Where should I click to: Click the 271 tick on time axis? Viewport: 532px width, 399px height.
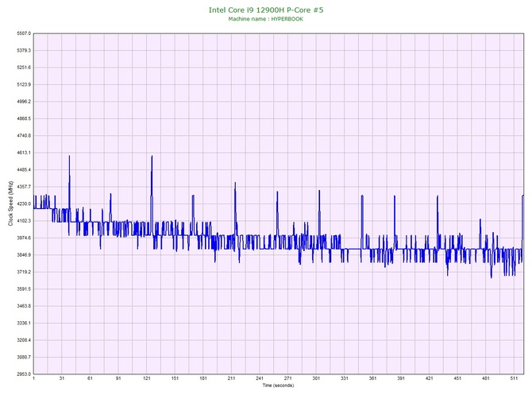click(287, 378)
